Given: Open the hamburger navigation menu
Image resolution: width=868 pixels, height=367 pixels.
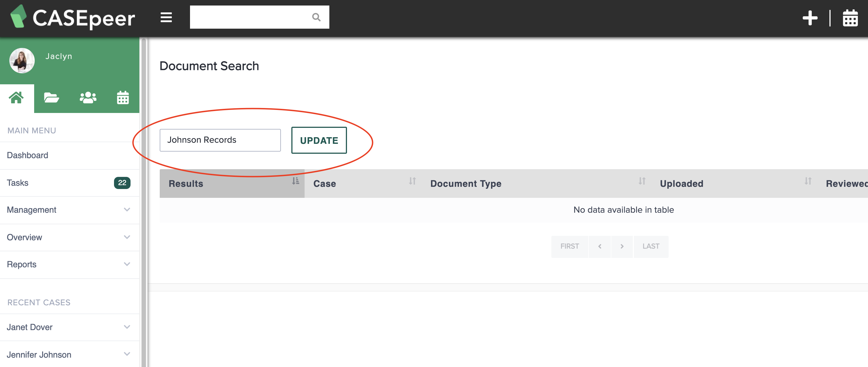Looking at the screenshot, I should [166, 18].
